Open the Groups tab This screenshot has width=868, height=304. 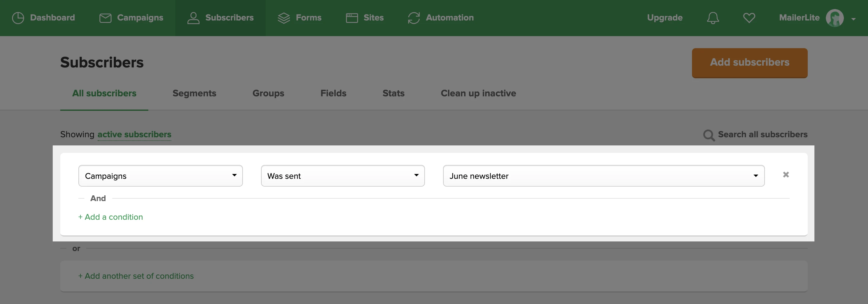[268, 93]
